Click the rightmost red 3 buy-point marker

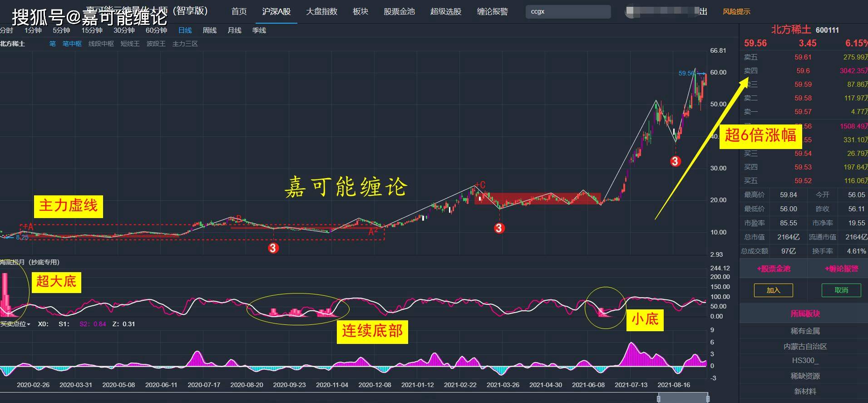675,161
